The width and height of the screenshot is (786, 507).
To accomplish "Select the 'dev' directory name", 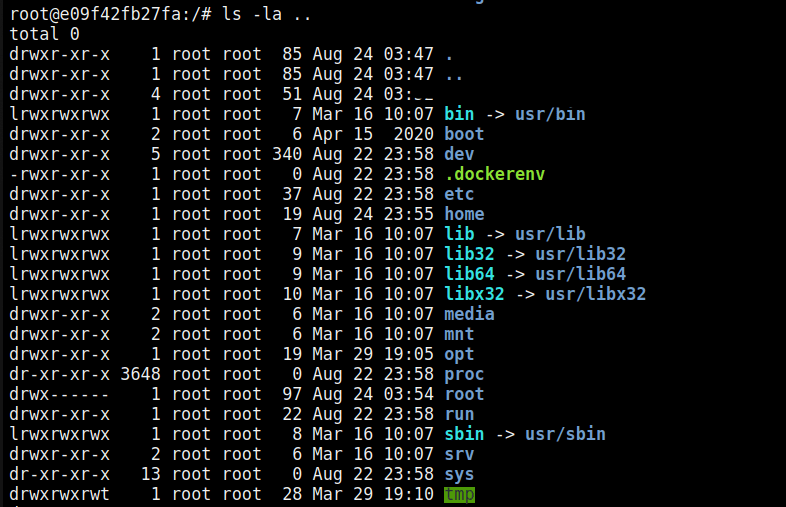I will tap(459, 154).
